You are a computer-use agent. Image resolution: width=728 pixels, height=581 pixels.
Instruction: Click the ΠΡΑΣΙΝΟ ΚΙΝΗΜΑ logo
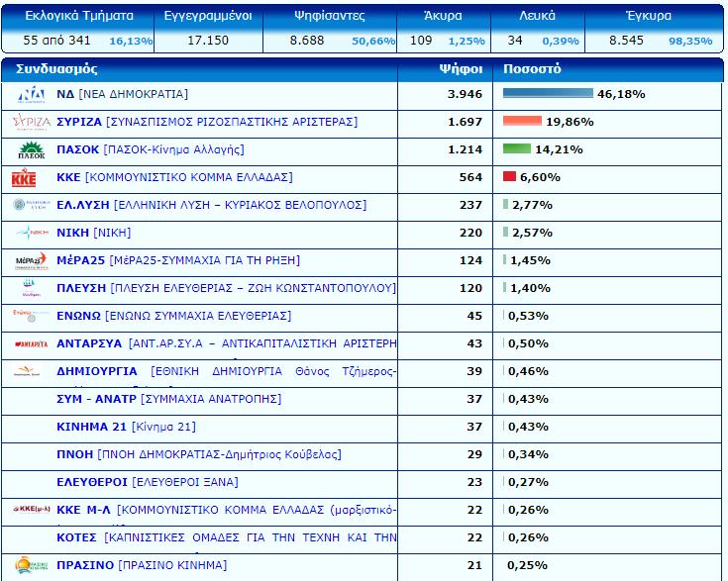coord(30,565)
